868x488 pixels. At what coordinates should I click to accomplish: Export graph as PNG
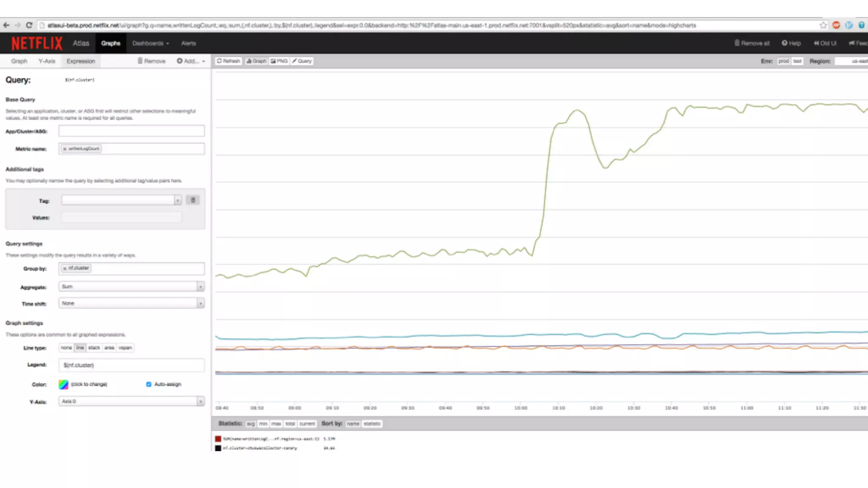coord(279,61)
